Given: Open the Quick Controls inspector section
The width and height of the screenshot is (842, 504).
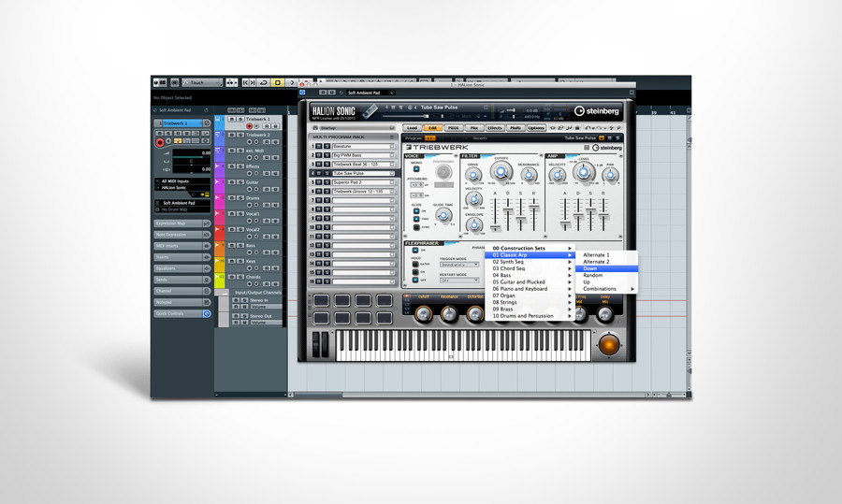Looking at the screenshot, I should pos(182,313).
